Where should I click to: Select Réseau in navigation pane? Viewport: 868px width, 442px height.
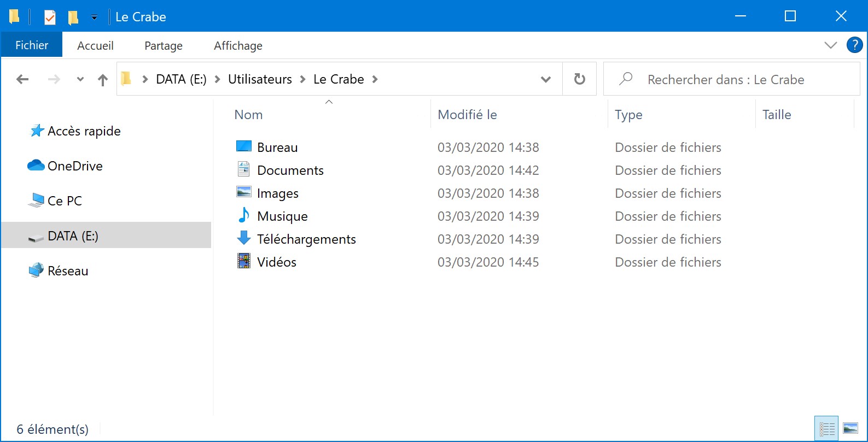[x=68, y=271]
